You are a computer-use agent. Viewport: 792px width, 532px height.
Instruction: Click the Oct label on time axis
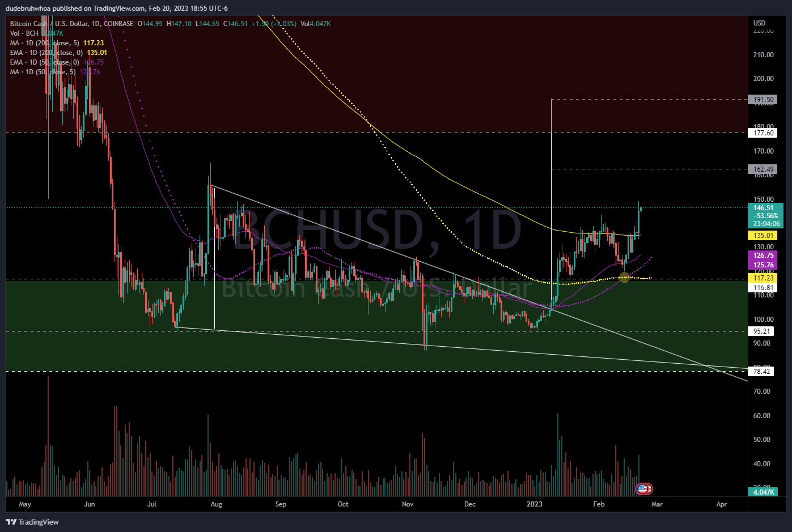pos(343,504)
